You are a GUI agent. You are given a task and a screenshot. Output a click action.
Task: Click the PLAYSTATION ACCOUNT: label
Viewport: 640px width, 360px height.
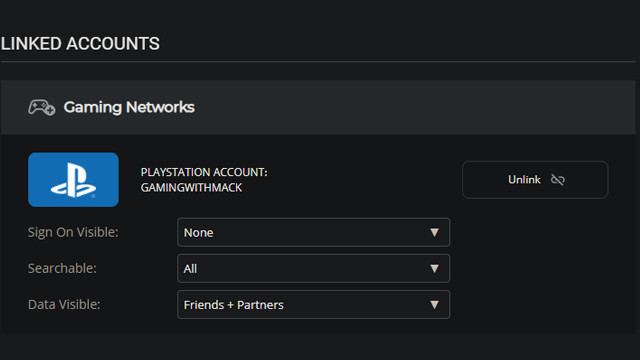204,172
